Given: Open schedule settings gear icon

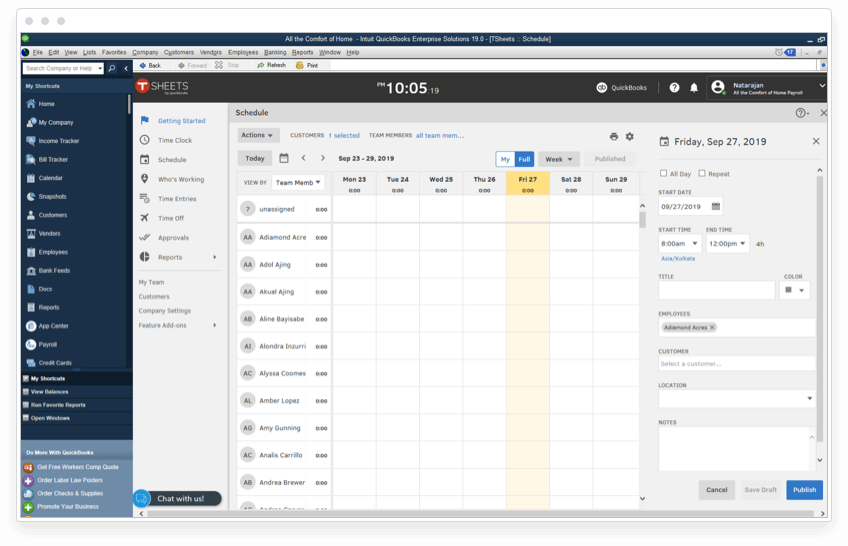Looking at the screenshot, I should click(x=630, y=136).
